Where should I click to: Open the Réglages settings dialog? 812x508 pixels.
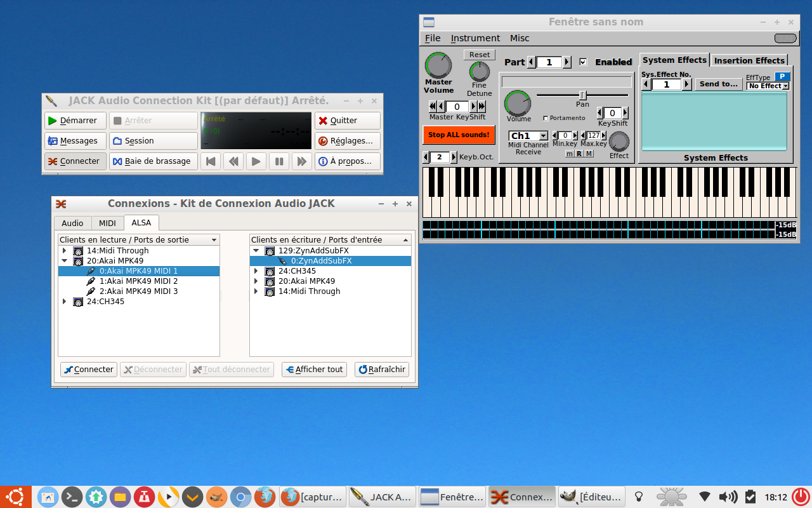pyautogui.click(x=347, y=141)
